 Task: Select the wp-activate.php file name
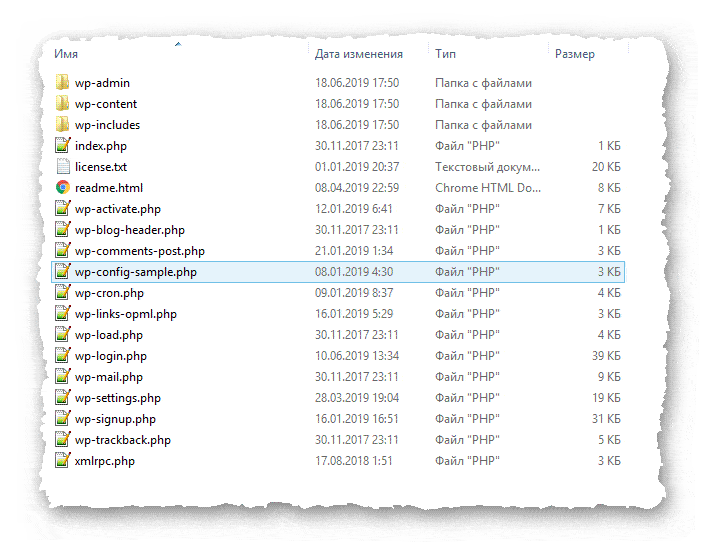(118, 209)
